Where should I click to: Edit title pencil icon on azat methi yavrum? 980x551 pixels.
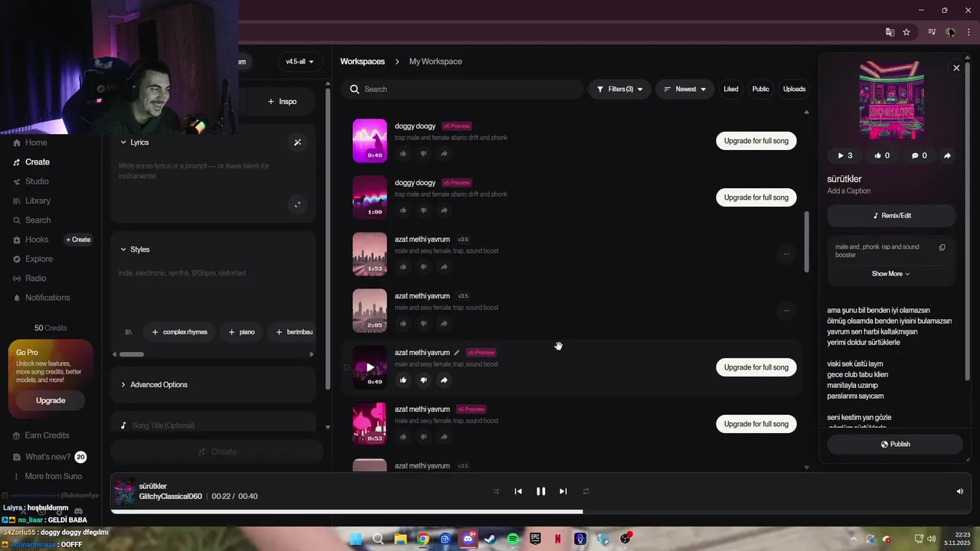(456, 353)
